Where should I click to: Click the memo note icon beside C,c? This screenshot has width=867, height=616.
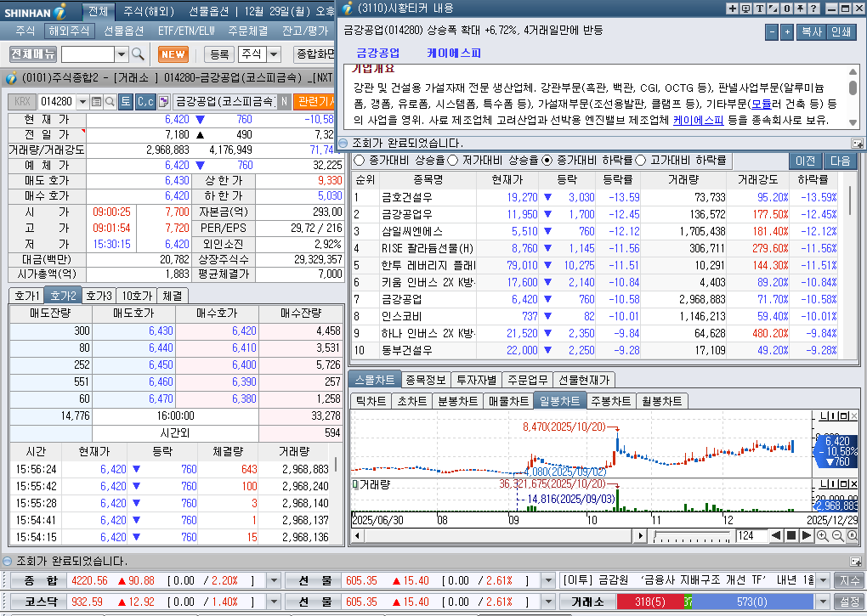pos(163,102)
